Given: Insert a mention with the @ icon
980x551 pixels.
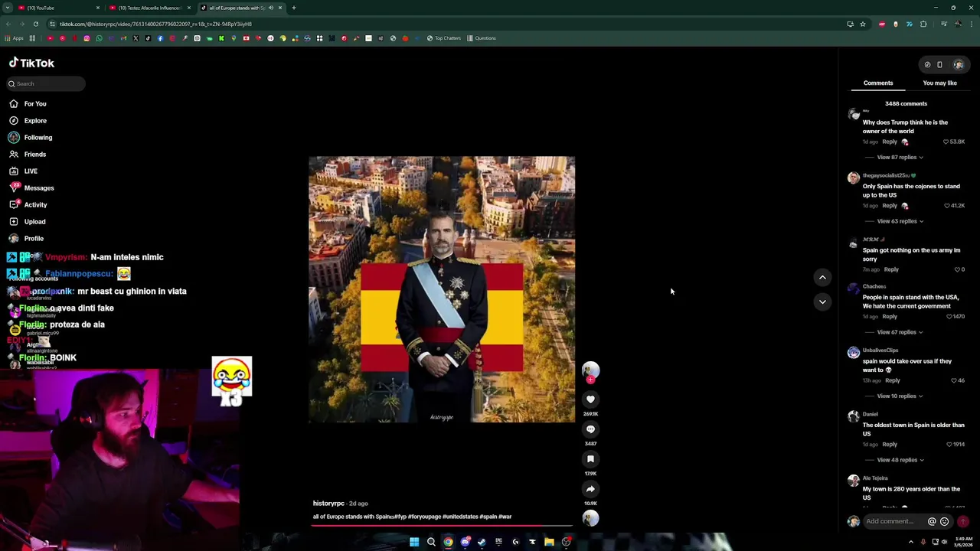Looking at the screenshot, I should (x=932, y=522).
